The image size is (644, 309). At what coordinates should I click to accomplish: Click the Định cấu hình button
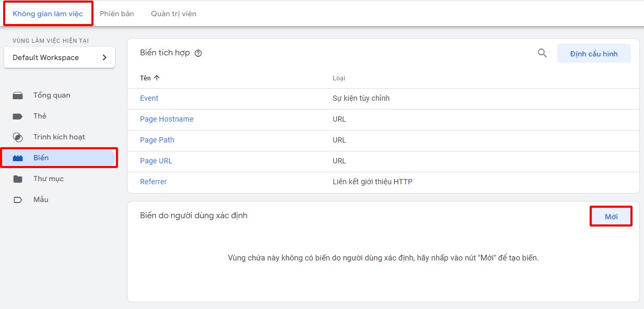594,54
